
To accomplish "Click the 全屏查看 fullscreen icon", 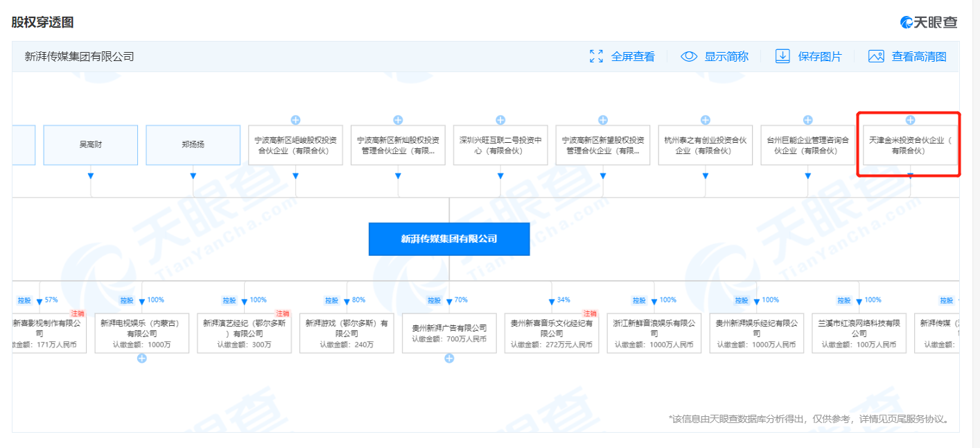I will click(x=596, y=56).
